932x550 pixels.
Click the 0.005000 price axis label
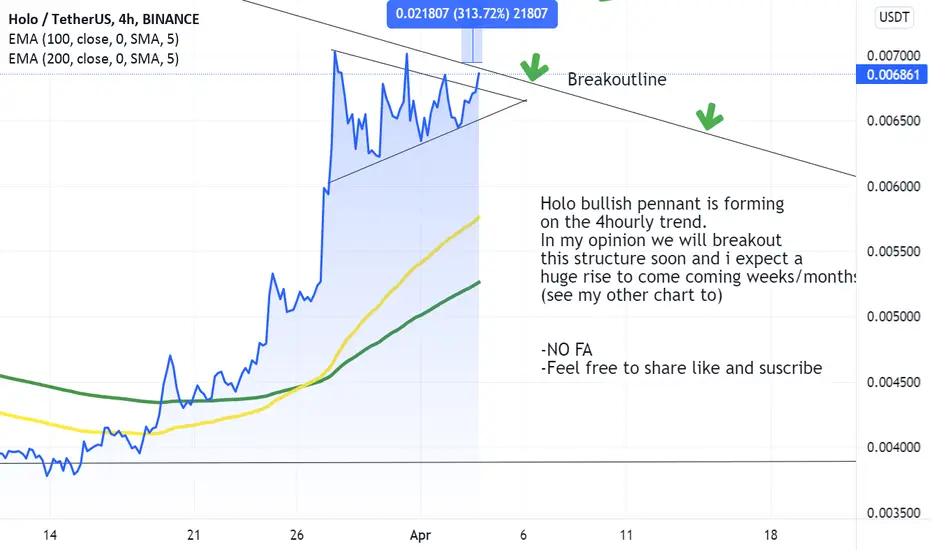pyautogui.click(x=893, y=316)
